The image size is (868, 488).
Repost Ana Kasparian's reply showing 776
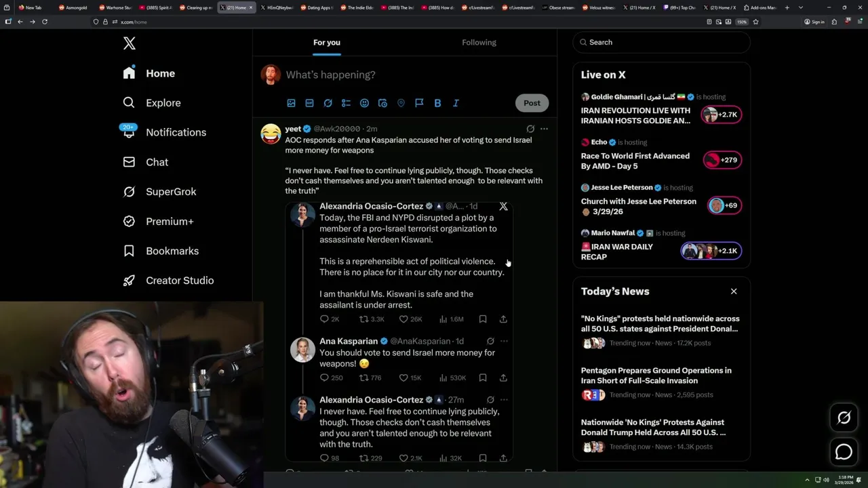pyautogui.click(x=370, y=378)
